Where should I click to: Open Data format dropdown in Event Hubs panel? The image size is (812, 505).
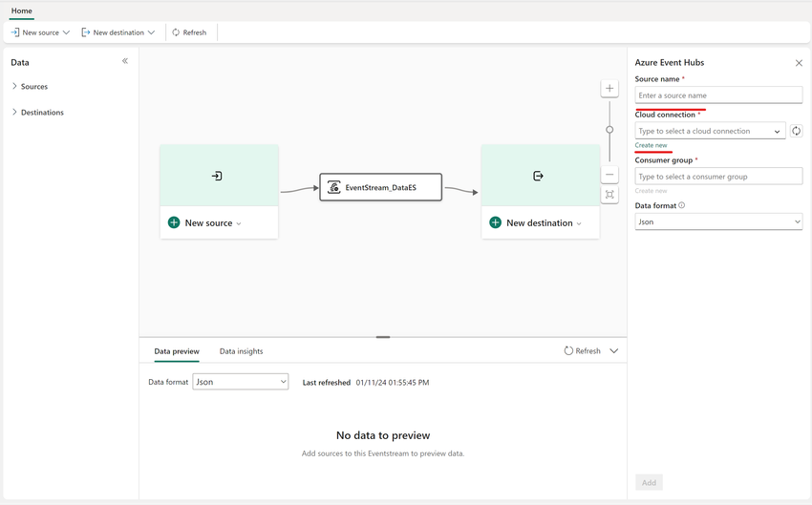point(718,221)
